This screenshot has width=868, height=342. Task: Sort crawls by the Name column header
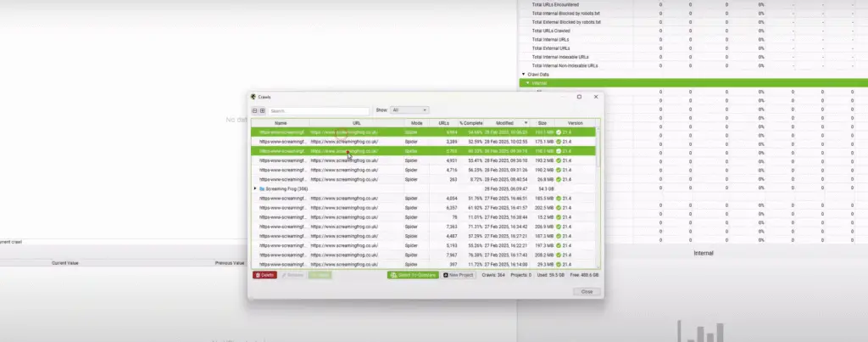(x=281, y=123)
